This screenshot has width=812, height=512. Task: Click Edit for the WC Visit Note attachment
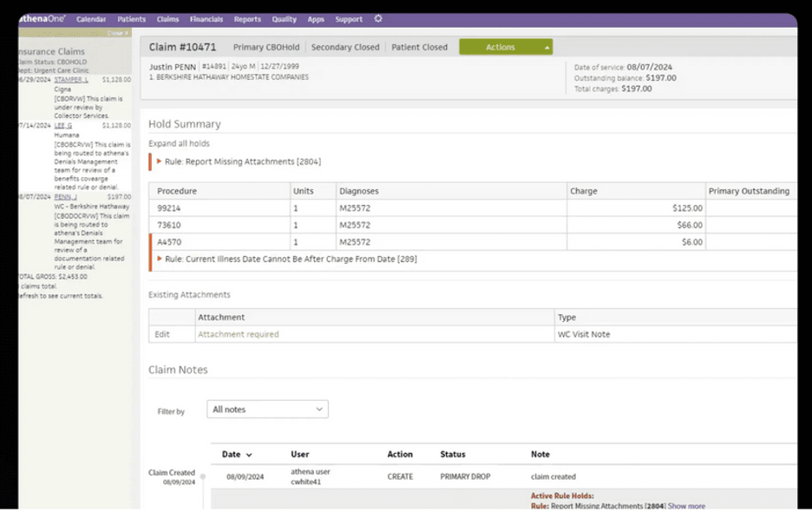tap(162, 334)
